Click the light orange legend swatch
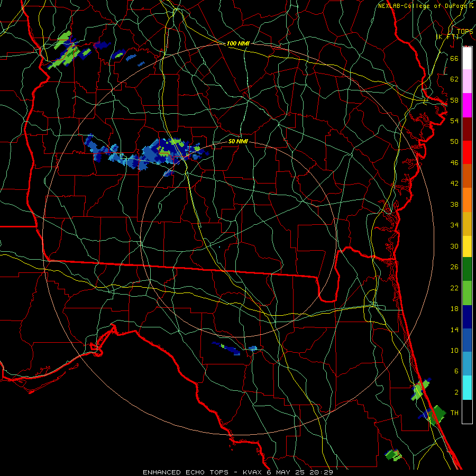476x476 pixels. 467,200
